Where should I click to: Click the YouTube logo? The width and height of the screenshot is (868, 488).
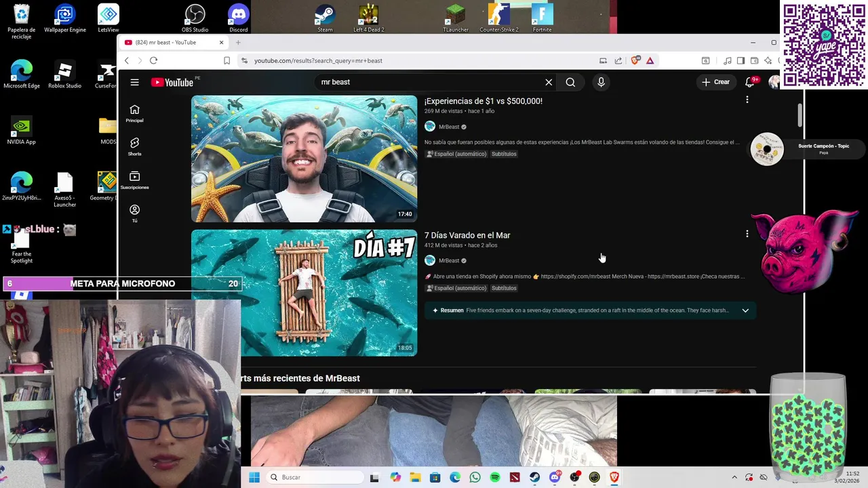[172, 82]
